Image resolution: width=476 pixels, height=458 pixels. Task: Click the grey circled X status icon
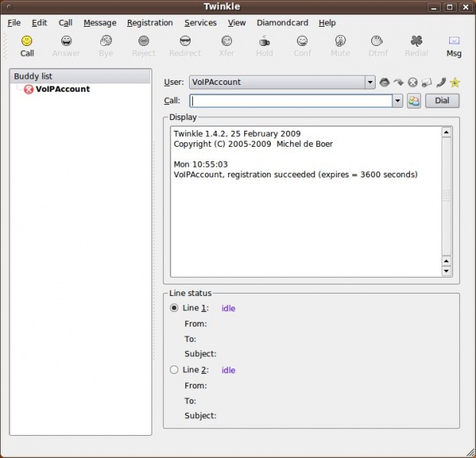pos(412,83)
